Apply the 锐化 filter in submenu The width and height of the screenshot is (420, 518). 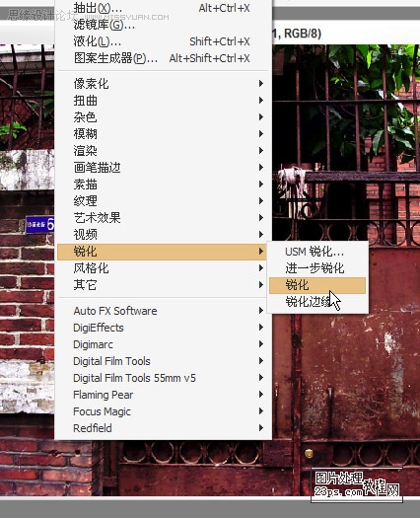(317, 285)
